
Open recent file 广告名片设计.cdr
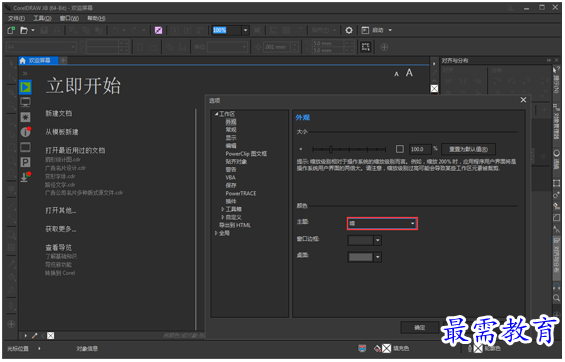[65, 168]
